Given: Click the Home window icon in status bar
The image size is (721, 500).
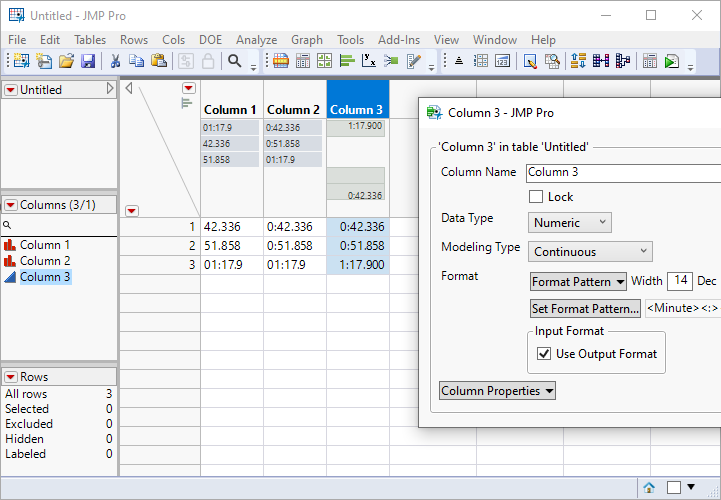Looking at the screenshot, I should coord(649,488).
